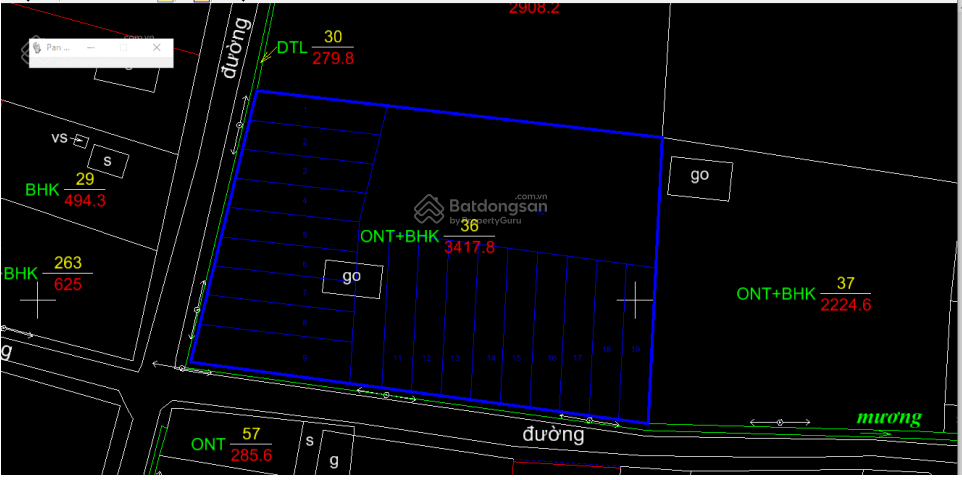Click the "go" box east of blue boundary
This screenshot has height=480, width=962.
(700, 176)
